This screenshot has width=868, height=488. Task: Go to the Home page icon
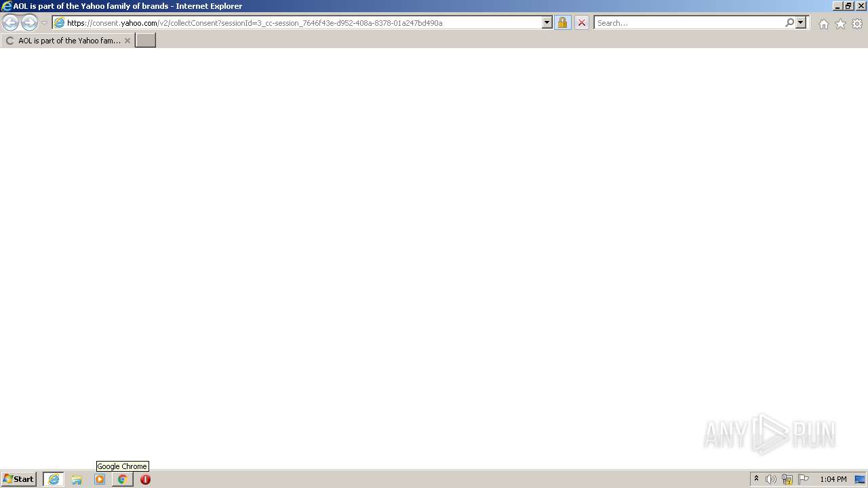click(x=823, y=24)
